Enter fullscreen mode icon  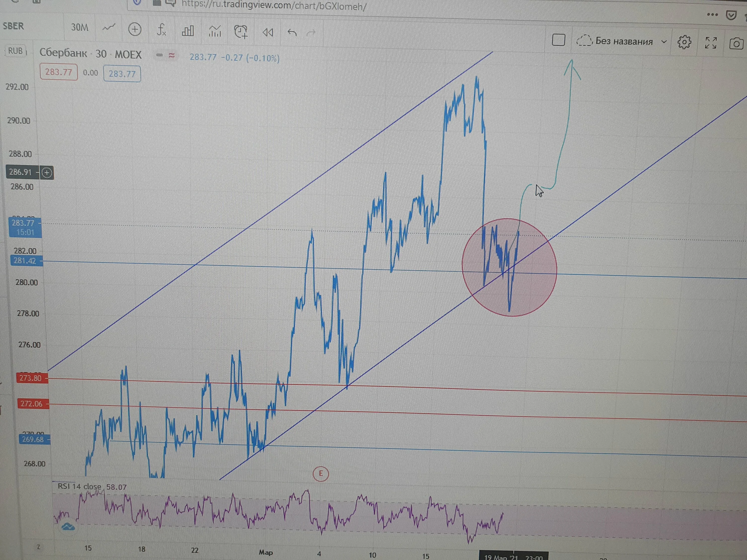711,43
